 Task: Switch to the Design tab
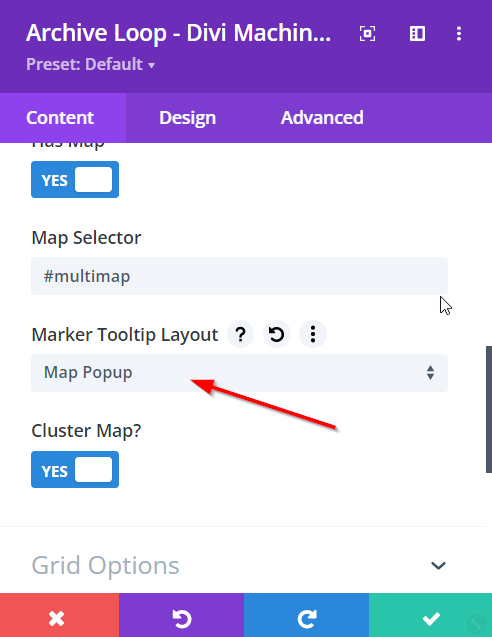(x=187, y=118)
